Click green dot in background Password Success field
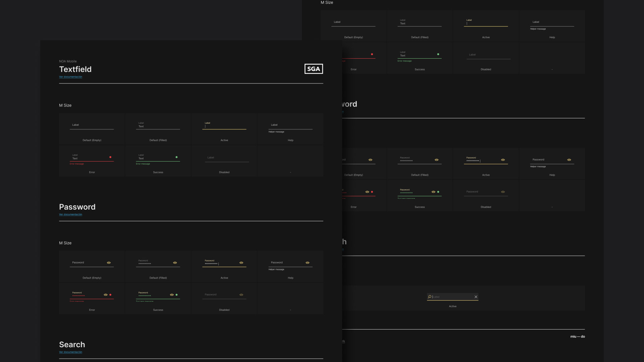 tap(438, 192)
